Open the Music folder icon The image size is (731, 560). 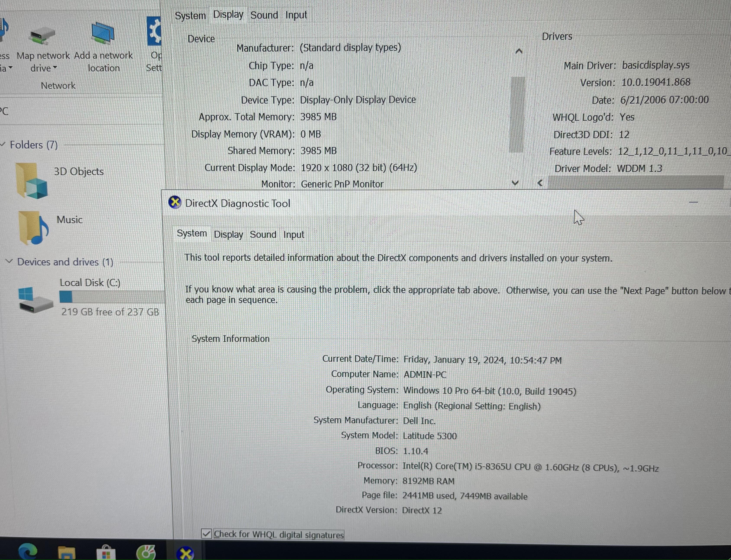click(34, 228)
